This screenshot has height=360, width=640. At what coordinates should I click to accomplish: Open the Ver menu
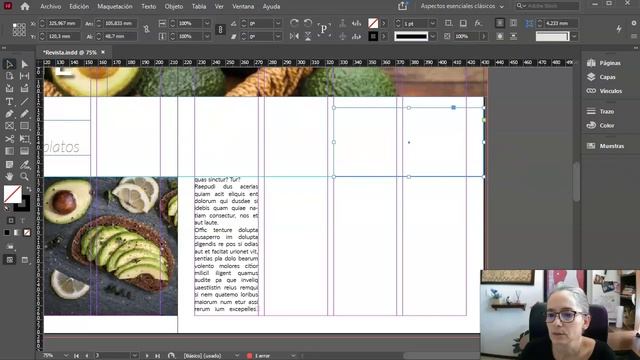[219, 7]
